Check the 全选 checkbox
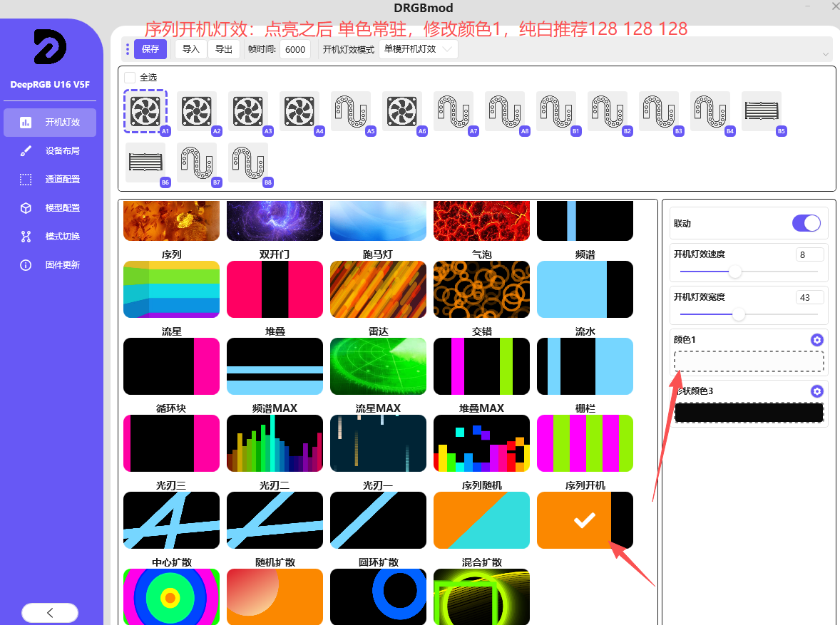The height and width of the screenshot is (625, 840). [x=130, y=77]
